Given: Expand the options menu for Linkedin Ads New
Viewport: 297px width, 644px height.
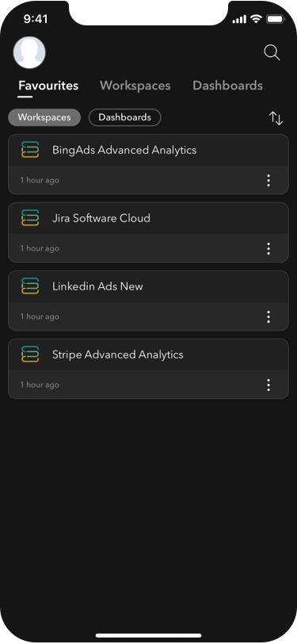Looking at the screenshot, I should click(268, 316).
